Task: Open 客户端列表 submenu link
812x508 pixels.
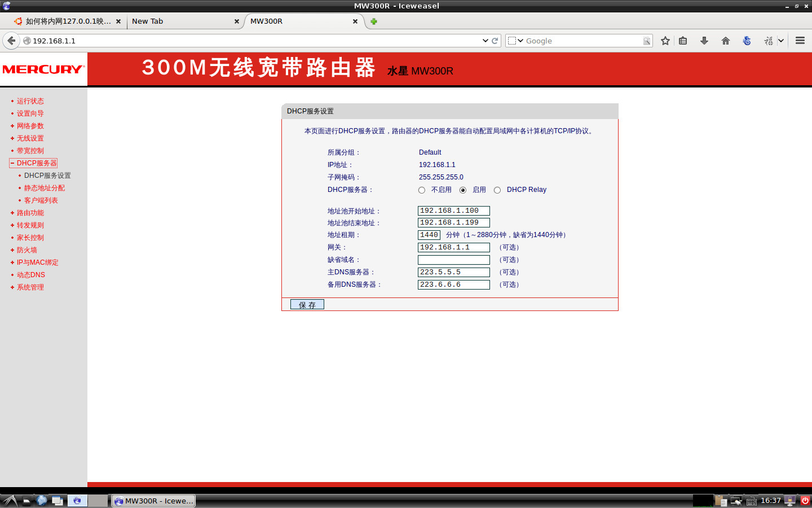Action: pyautogui.click(x=41, y=200)
